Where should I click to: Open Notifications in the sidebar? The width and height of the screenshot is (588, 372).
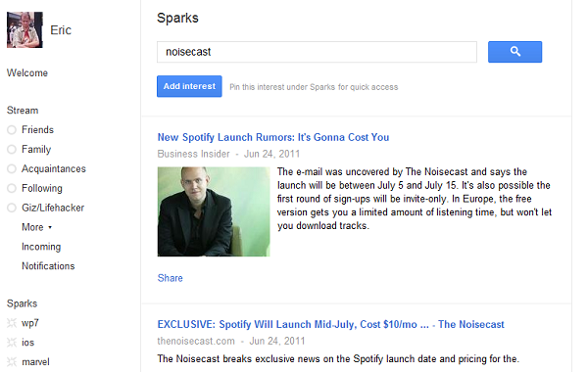[48, 266]
